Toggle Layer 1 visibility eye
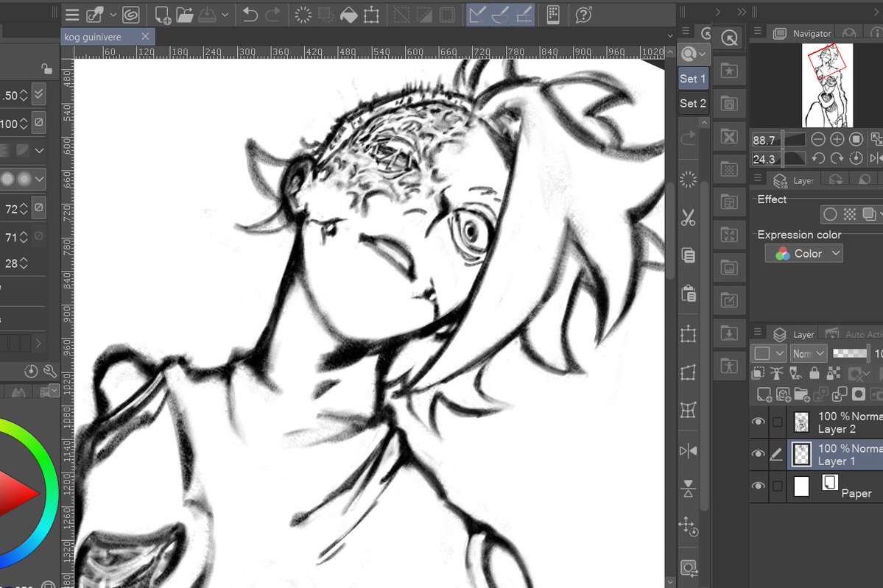 tap(759, 453)
